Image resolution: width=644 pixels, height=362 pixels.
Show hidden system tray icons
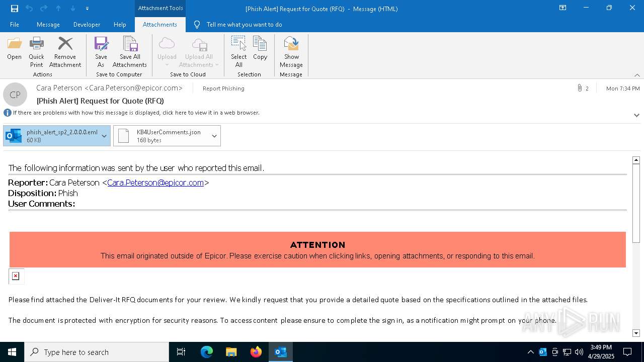click(x=530, y=352)
